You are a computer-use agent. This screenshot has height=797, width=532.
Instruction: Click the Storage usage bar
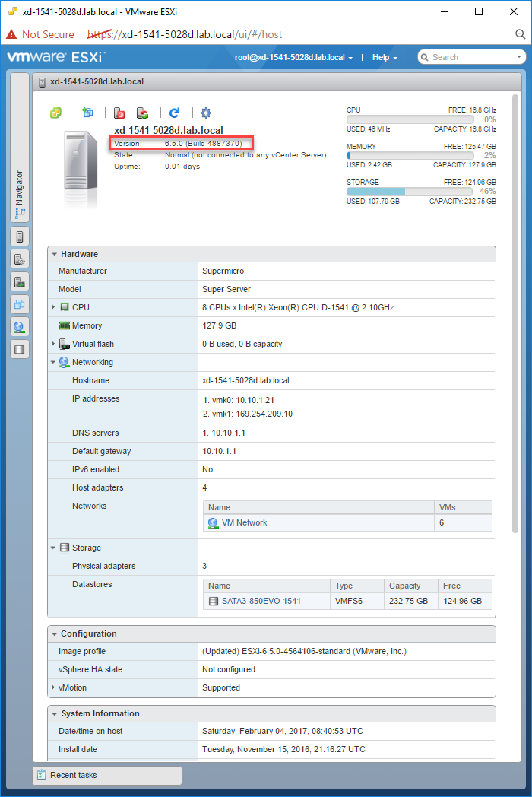pos(410,192)
